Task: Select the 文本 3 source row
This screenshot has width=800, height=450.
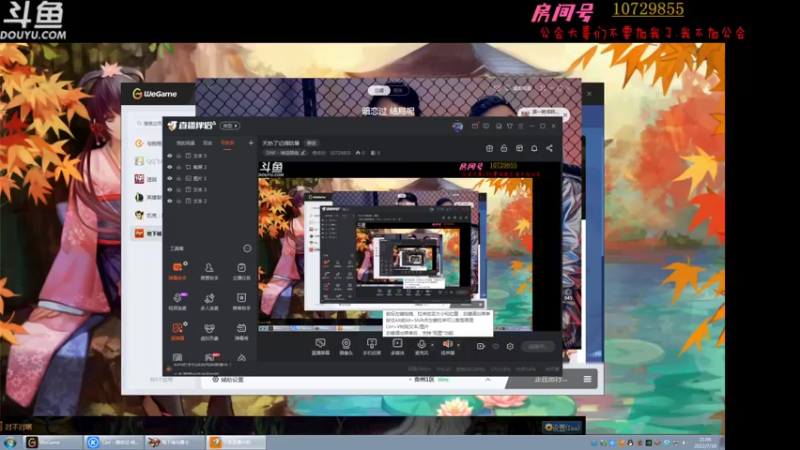Action: point(209,190)
